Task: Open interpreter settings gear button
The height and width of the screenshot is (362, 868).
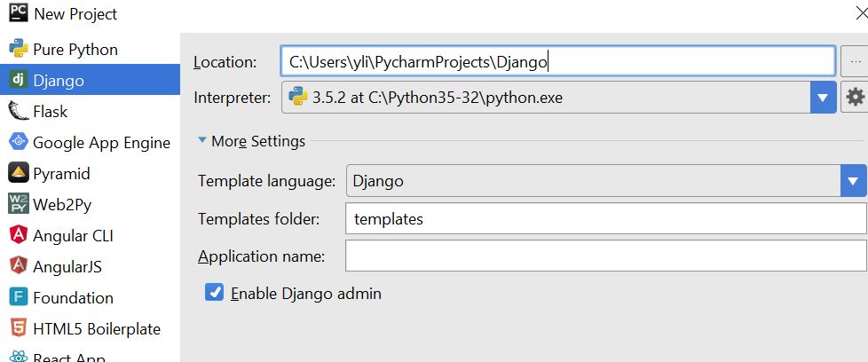Action: (855, 98)
